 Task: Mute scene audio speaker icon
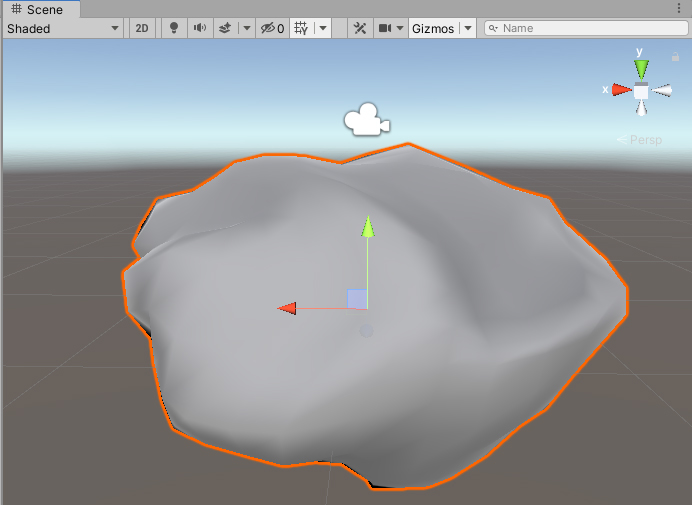[x=200, y=29]
